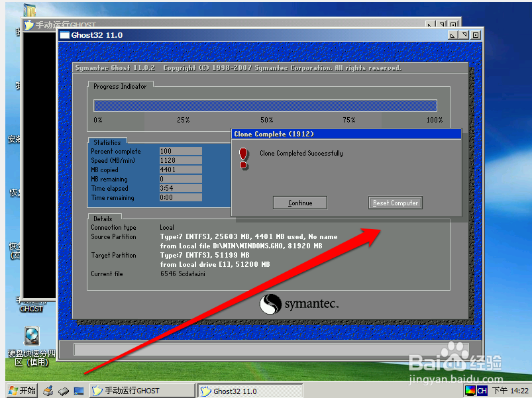The width and height of the screenshot is (532, 398).
Task: Click the Reset Computer button
Action: coord(396,203)
